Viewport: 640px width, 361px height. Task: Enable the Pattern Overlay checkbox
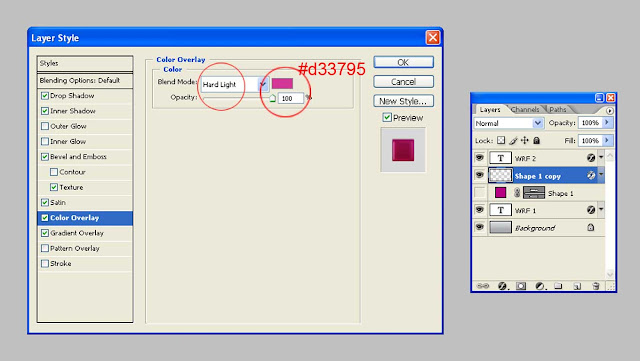coord(45,248)
